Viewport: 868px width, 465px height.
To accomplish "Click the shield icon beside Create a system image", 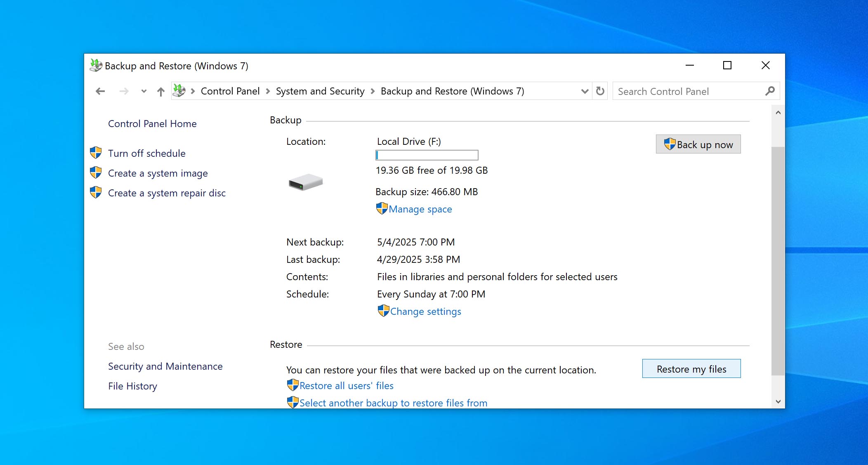I will [x=96, y=172].
